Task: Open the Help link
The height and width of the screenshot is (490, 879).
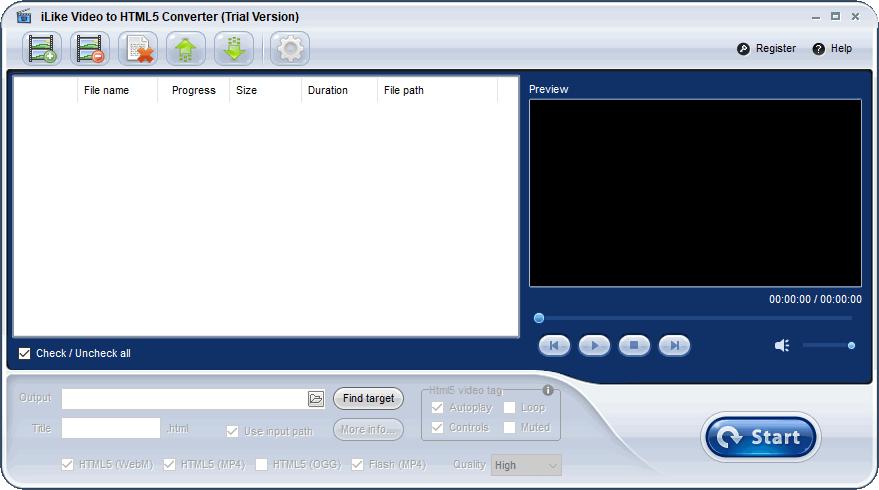Action: click(x=841, y=49)
